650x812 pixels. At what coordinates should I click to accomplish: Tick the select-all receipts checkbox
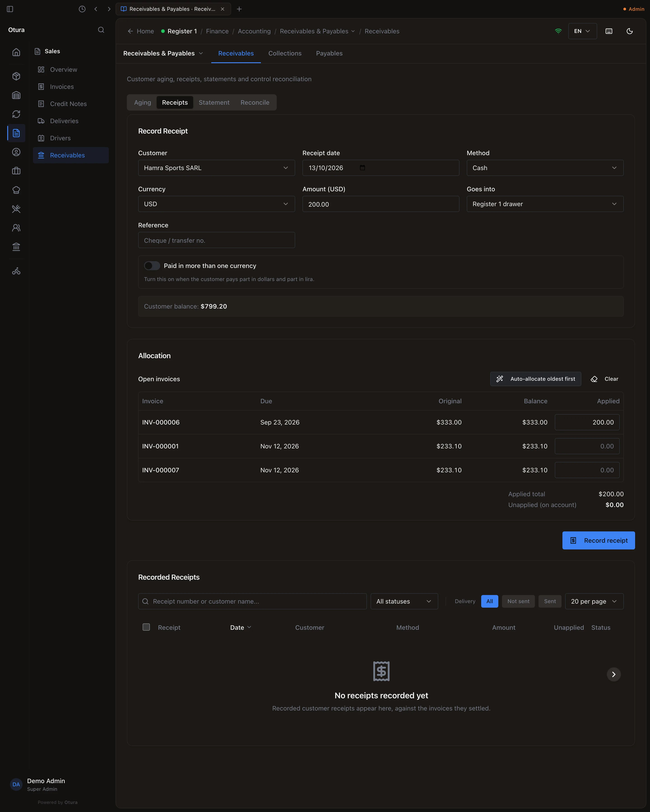click(146, 627)
